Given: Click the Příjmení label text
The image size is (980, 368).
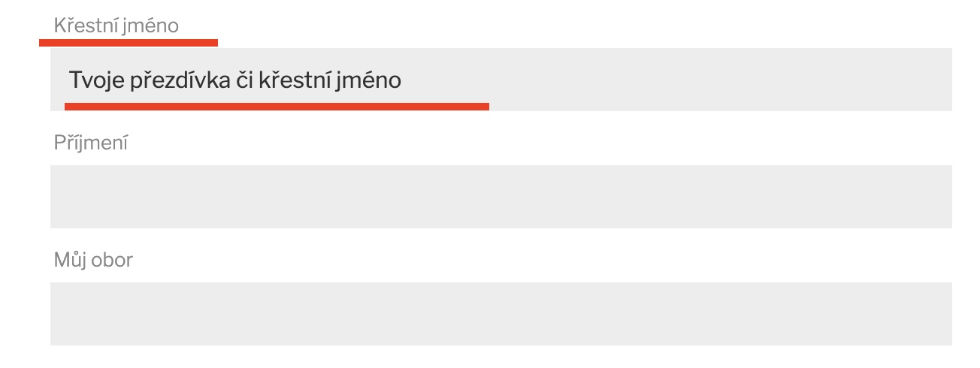Looking at the screenshot, I should (x=91, y=143).
